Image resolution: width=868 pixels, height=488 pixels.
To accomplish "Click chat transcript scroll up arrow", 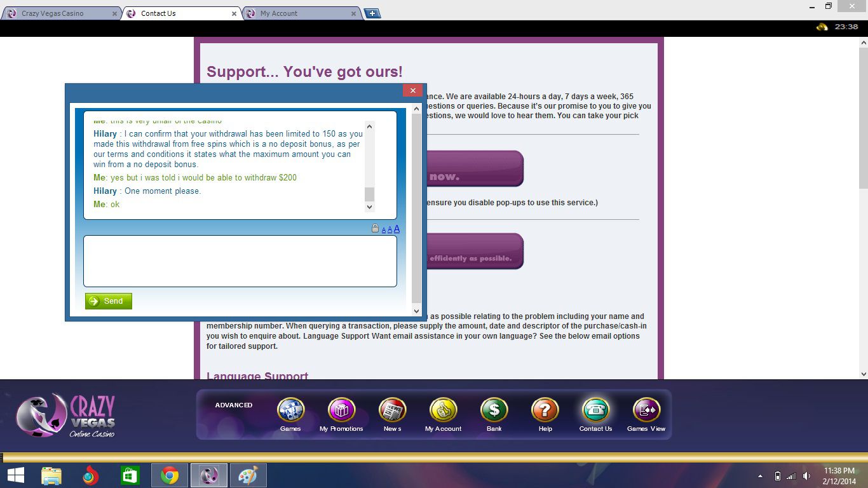I will pyautogui.click(x=370, y=126).
